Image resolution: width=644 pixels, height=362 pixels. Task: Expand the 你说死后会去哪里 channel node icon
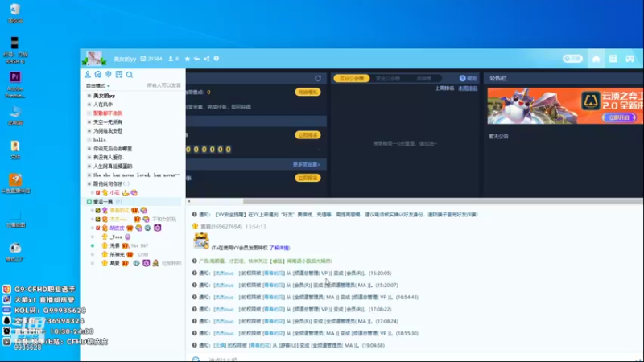click(89, 149)
